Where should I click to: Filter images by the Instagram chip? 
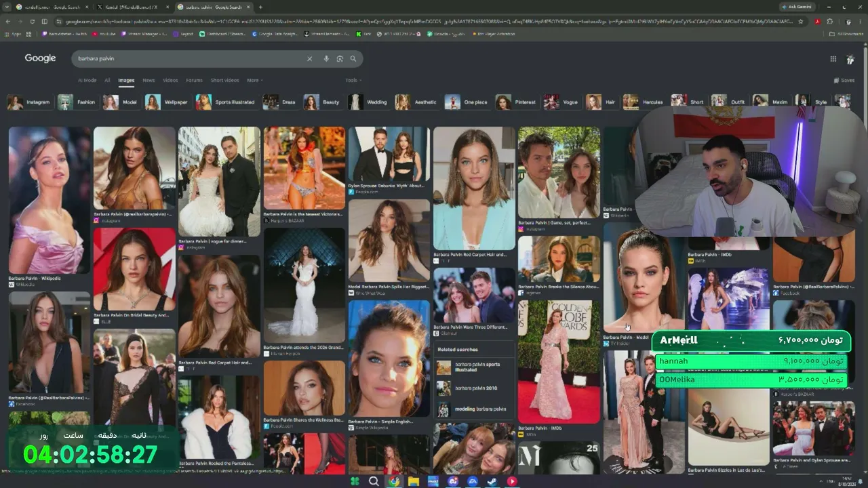point(29,102)
